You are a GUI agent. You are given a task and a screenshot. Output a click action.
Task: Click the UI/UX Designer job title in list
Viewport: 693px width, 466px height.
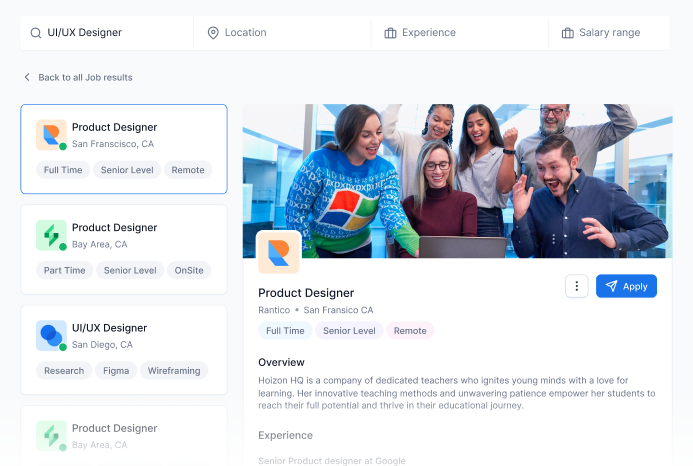109,328
